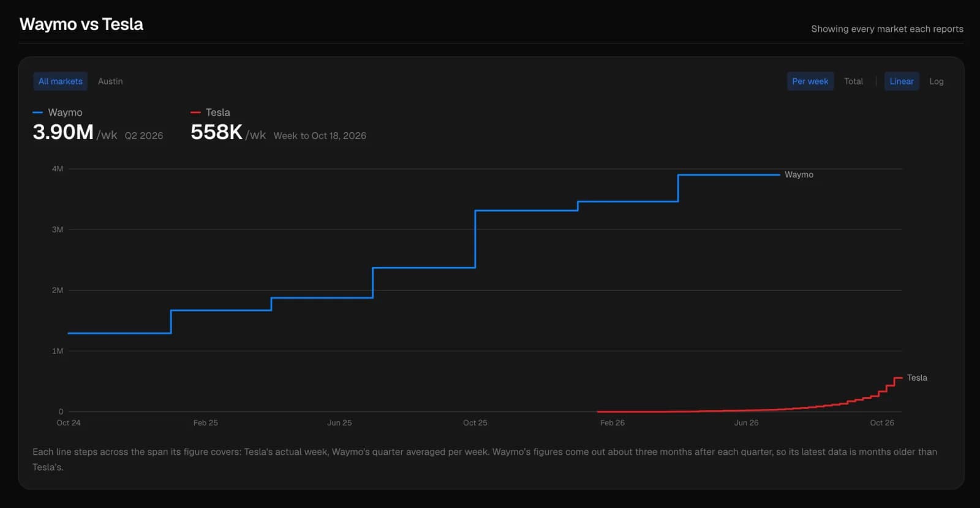Click the Waymo legend label
Image resolution: width=980 pixels, height=508 pixels.
(x=65, y=113)
